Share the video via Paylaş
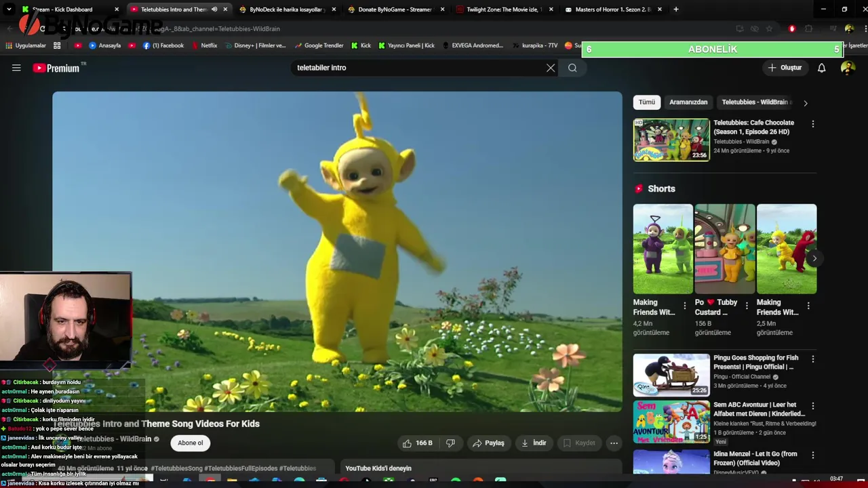Screen dimensions: 868x488 point(488,443)
